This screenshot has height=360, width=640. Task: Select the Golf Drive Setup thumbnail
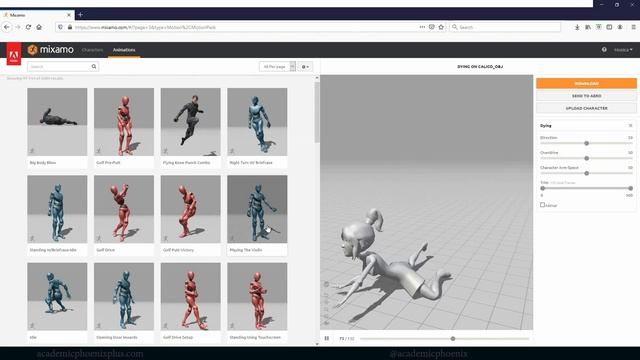191,296
